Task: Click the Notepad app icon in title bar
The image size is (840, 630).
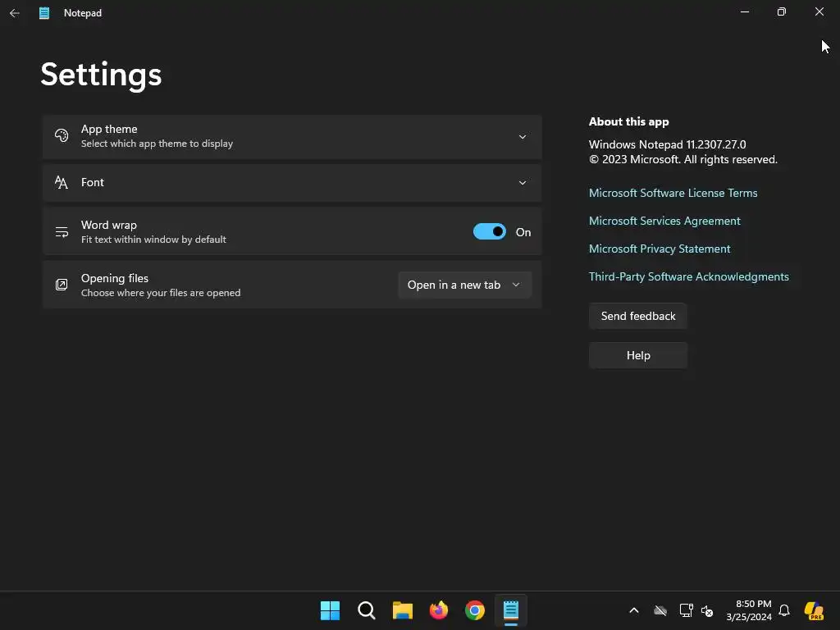Action: (x=44, y=13)
